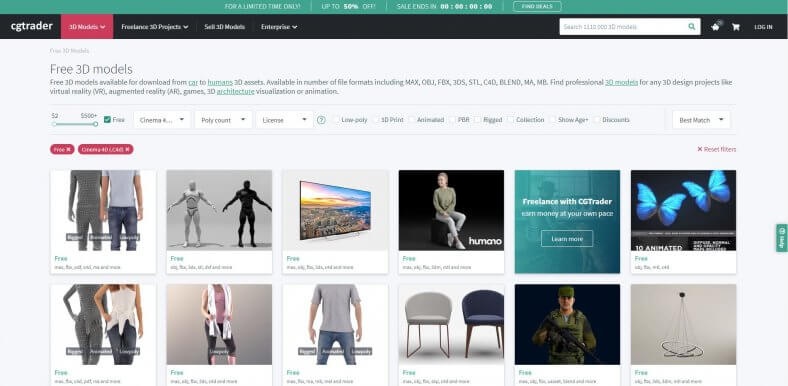Open the soldier with rifle model thumbnail
This screenshot has height=386, width=788.
[x=567, y=324]
